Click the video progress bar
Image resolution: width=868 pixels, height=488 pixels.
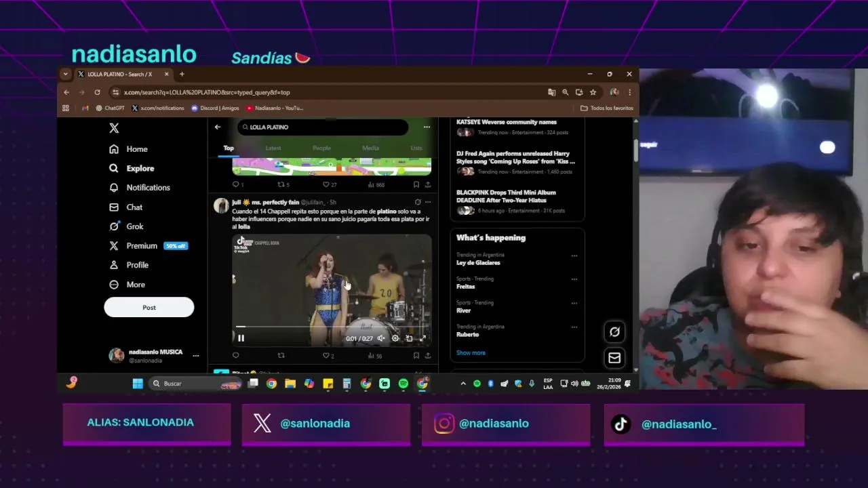click(x=332, y=327)
